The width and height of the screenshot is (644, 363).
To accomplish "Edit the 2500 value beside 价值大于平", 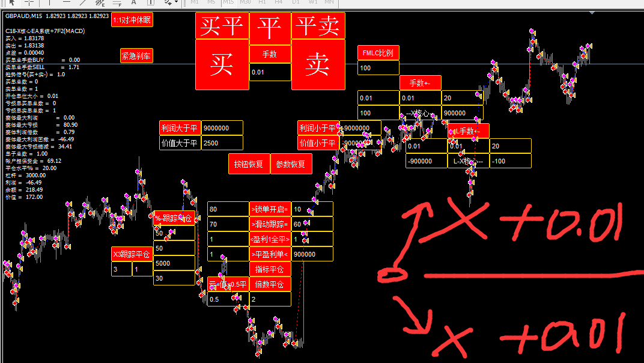I will (222, 143).
